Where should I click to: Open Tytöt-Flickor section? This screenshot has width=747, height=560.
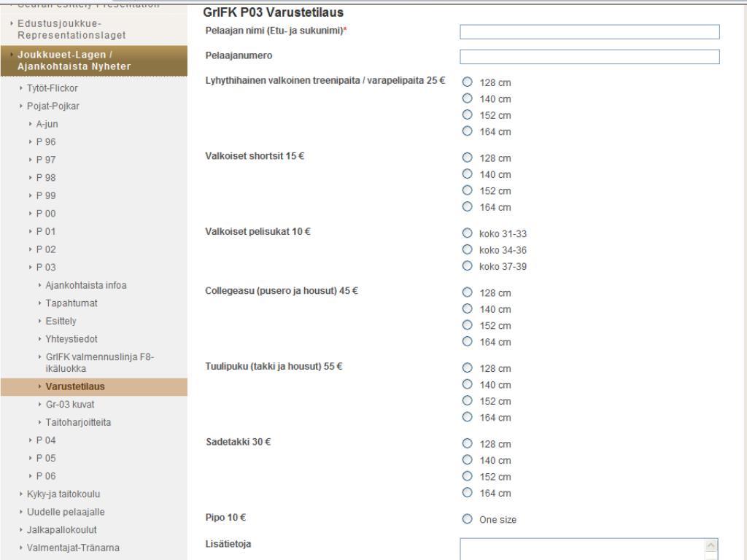tap(52, 88)
